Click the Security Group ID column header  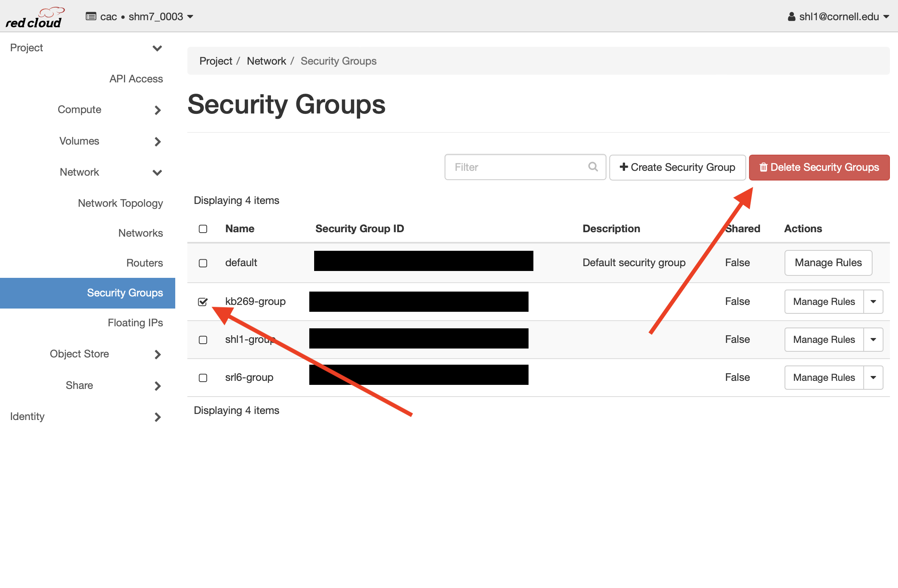click(x=360, y=229)
